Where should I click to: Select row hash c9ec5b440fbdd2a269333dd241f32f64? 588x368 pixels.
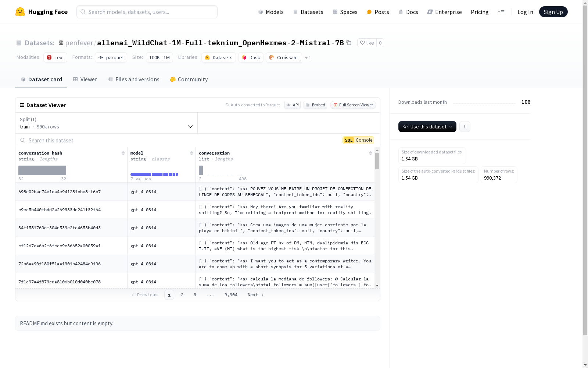tap(60, 210)
